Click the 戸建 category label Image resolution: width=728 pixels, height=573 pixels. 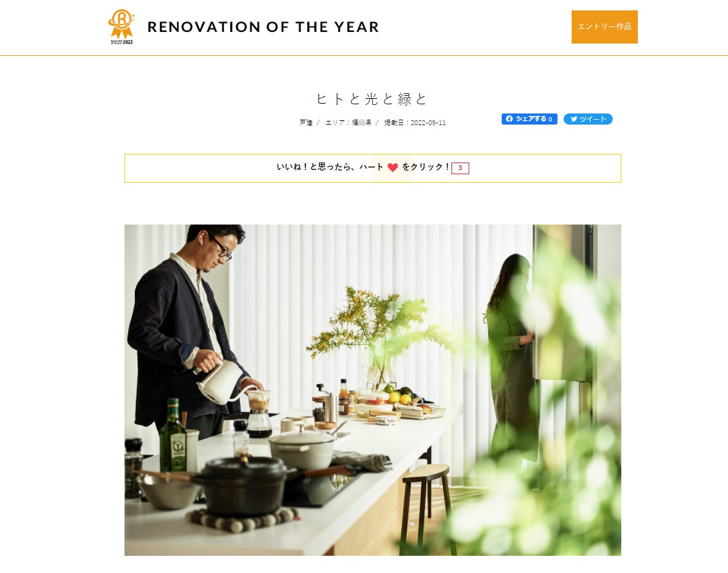click(x=306, y=123)
